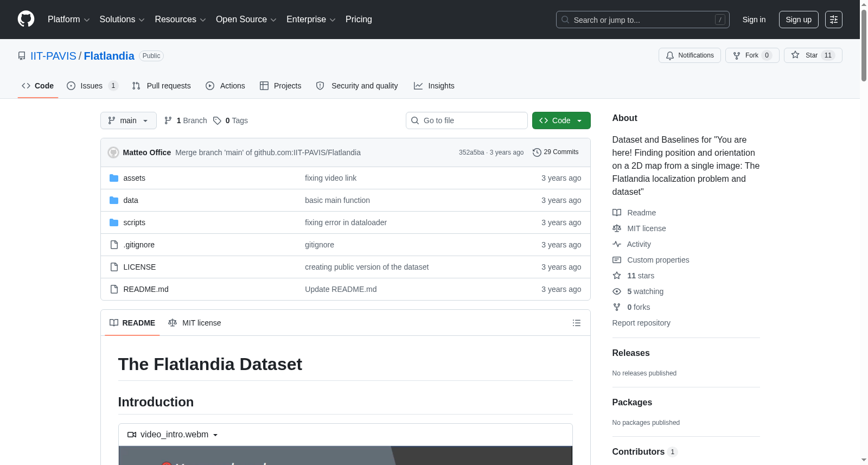Click the pulse icon beside Activity
This screenshot has height=465, width=868.
(x=617, y=244)
